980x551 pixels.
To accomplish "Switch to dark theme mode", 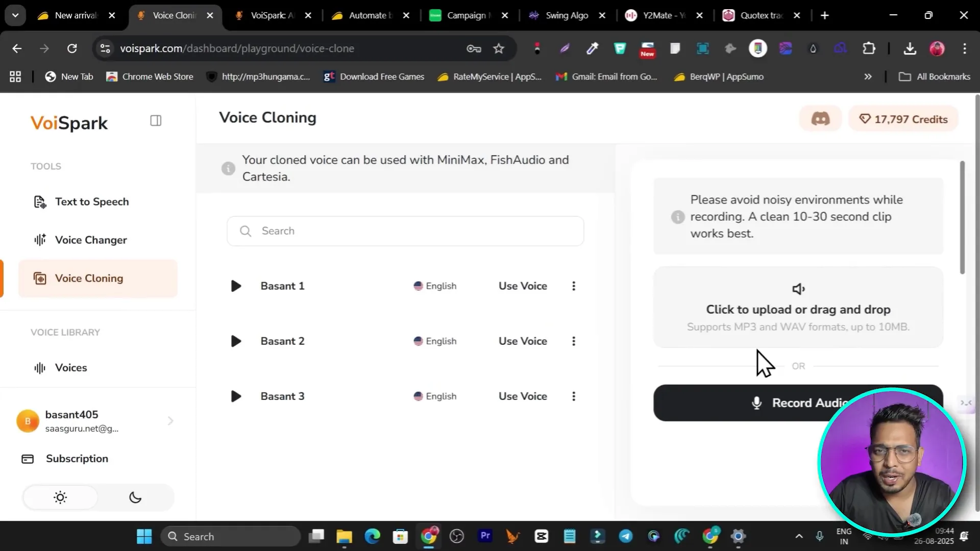I will (135, 497).
